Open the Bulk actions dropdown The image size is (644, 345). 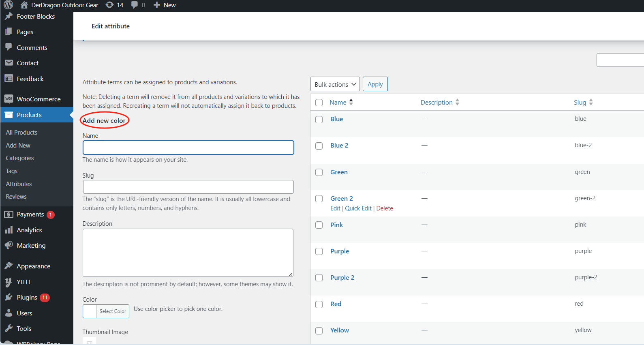point(335,84)
